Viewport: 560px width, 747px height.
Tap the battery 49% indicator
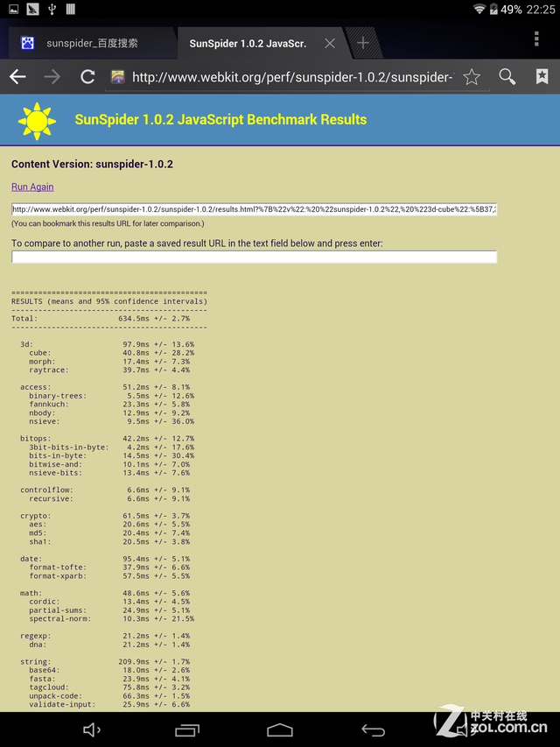coord(506,9)
